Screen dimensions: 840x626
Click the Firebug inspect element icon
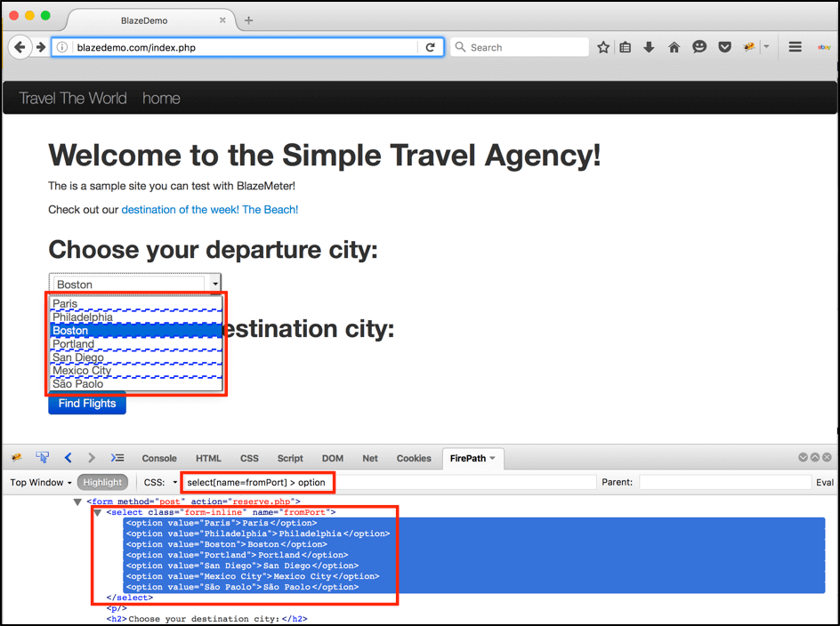tap(42, 458)
